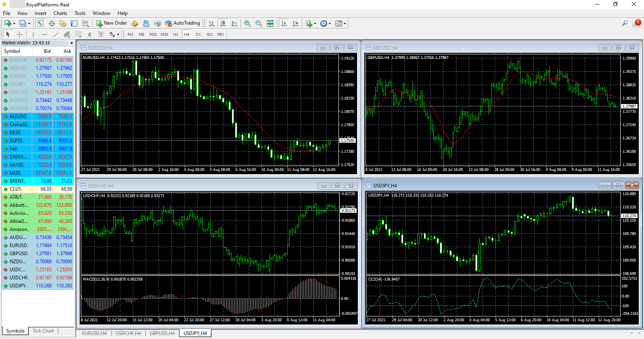Viewport: 644px width, 339px height.
Task: Select the Fibonacci Retracement tool
Action: pos(78,34)
